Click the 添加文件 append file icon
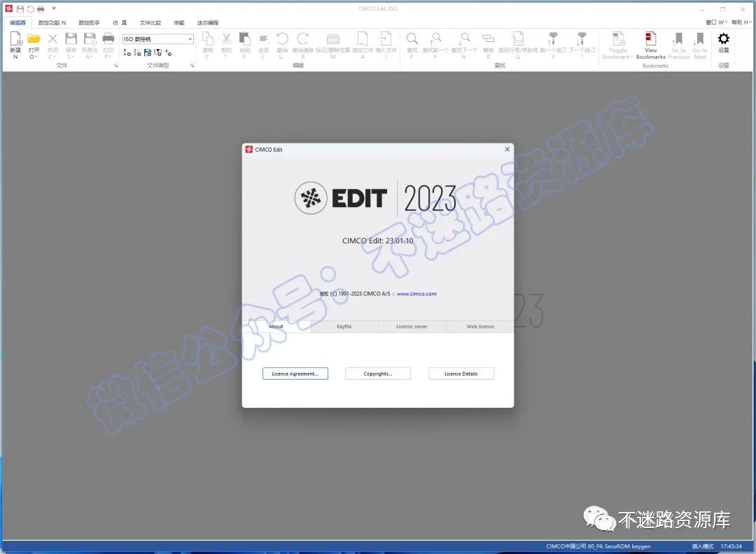 [362, 39]
